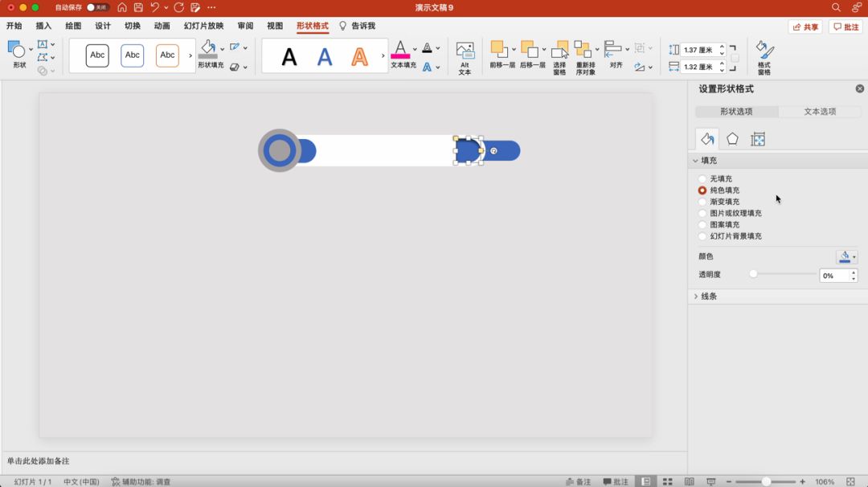Screen dimensions: 868x487
Task: Click the text box insert icon
Action: coord(42,43)
